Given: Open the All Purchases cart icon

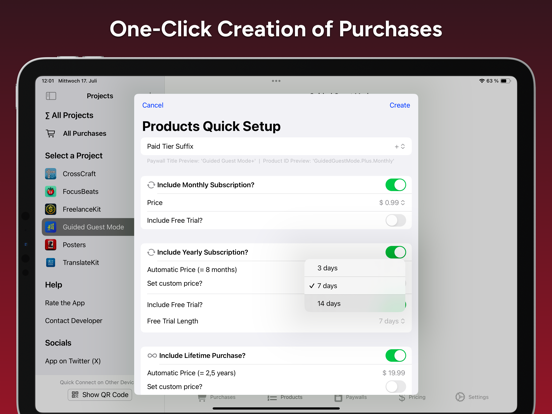Looking at the screenshot, I should pos(51,133).
